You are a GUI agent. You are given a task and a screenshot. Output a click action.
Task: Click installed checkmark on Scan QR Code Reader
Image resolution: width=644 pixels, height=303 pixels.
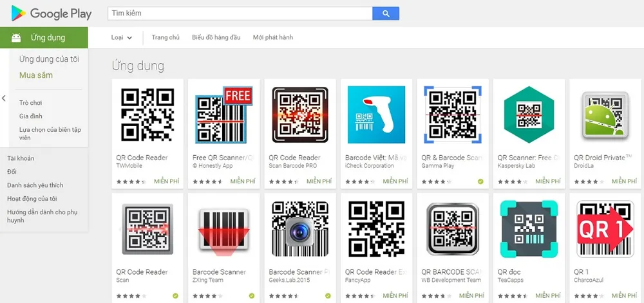click(175, 296)
